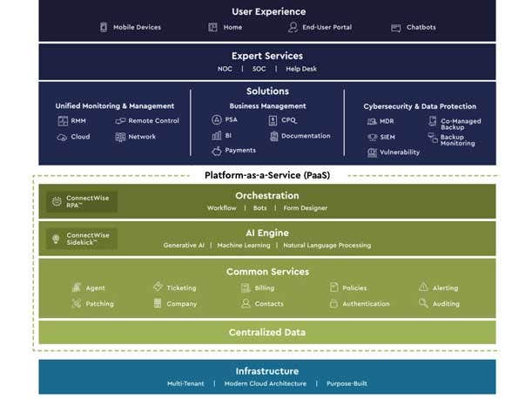Image resolution: width=532 pixels, height=399 pixels.
Task: Select Modern Cloud Architecture in Infrastructure
Action: click(x=265, y=383)
